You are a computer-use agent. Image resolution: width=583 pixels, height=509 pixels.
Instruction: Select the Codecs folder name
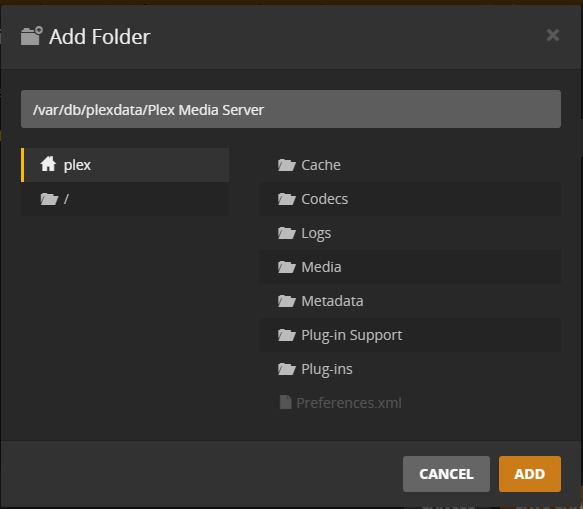click(x=325, y=199)
